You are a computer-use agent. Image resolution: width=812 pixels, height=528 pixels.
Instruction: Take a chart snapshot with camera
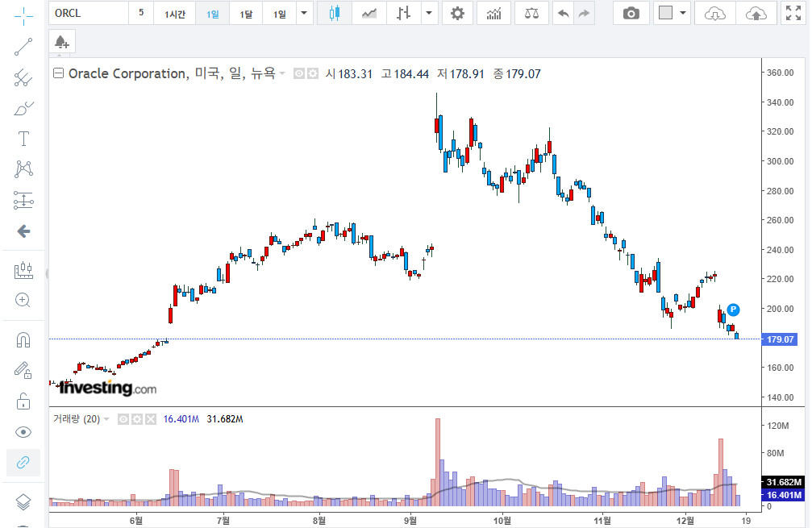pos(631,13)
